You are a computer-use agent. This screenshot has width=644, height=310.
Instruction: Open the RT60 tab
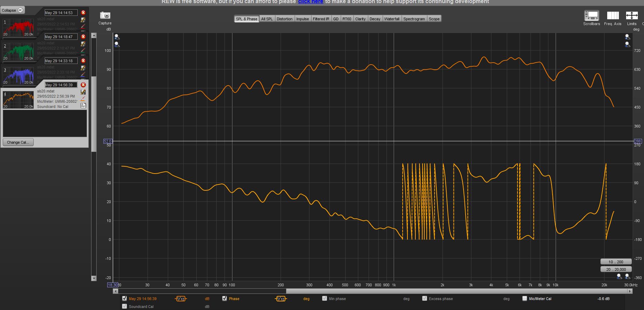(347, 19)
